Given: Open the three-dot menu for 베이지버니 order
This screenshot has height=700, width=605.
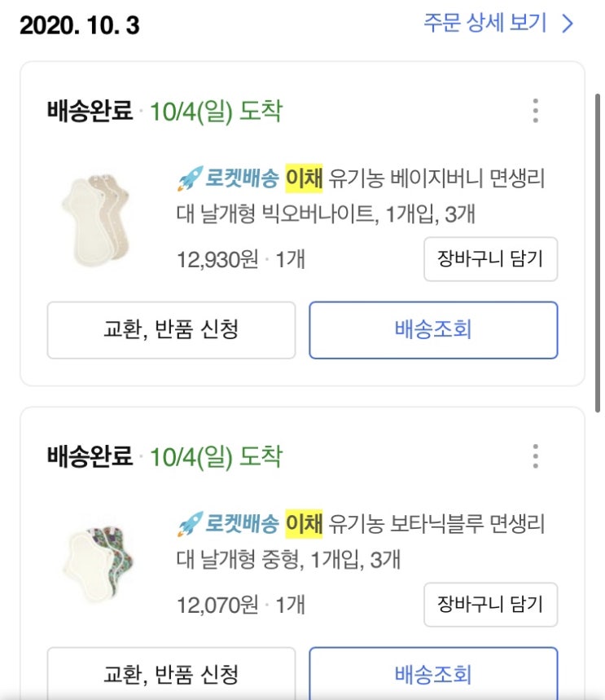Looking at the screenshot, I should tap(535, 111).
